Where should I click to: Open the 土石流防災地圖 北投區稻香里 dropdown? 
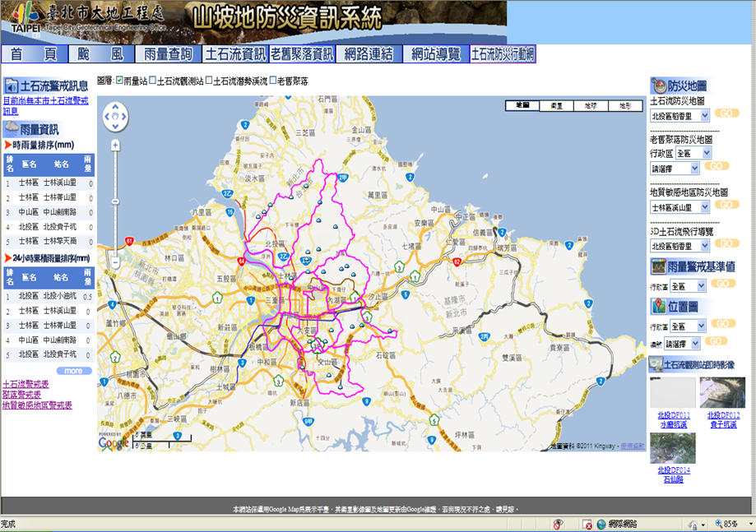click(x=679, y=116)
